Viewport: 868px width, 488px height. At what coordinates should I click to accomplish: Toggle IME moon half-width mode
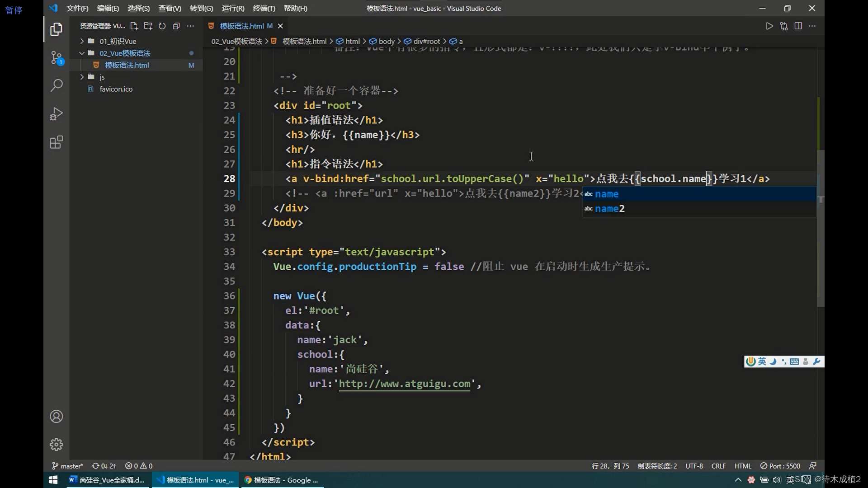click(x=773, y=361)
